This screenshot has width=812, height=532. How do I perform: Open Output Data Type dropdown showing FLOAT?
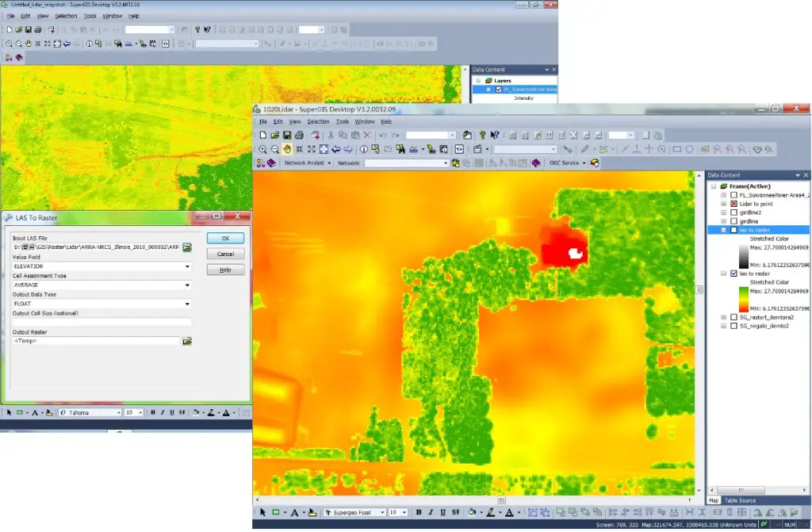[x=101, y=304]
